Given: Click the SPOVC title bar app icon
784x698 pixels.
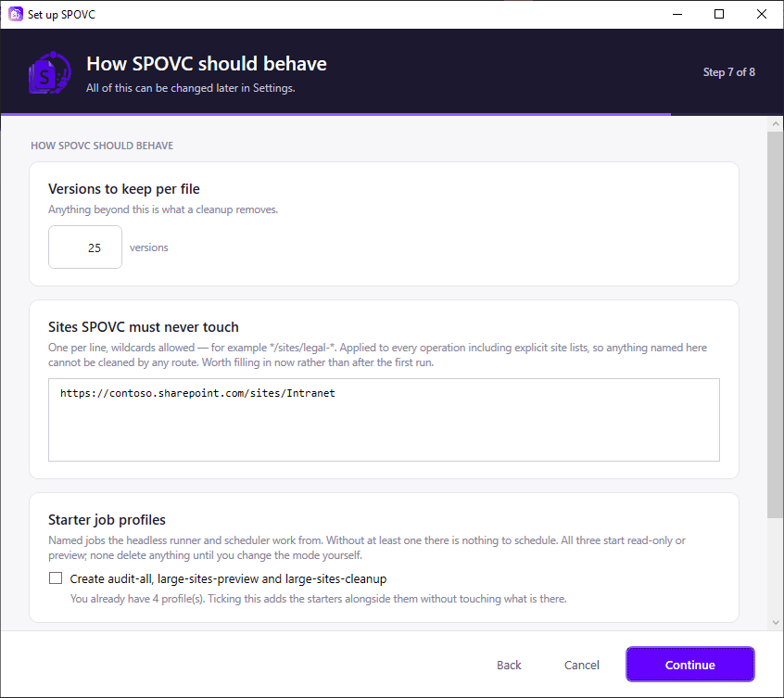Looking at the screenshot, I should tap(16, 14).
